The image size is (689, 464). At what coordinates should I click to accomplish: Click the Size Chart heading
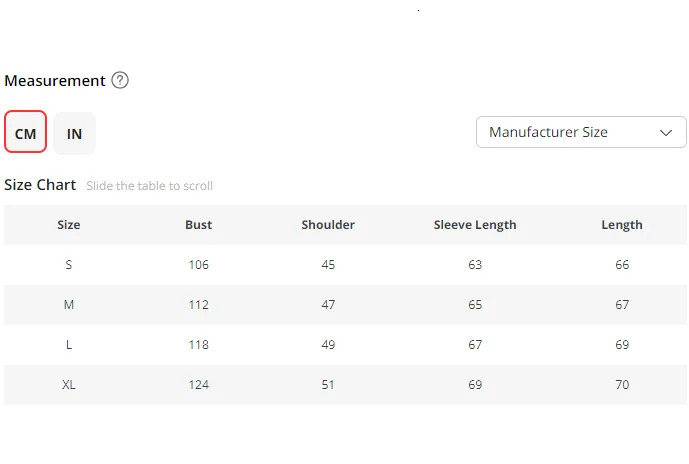pos(40,185)
